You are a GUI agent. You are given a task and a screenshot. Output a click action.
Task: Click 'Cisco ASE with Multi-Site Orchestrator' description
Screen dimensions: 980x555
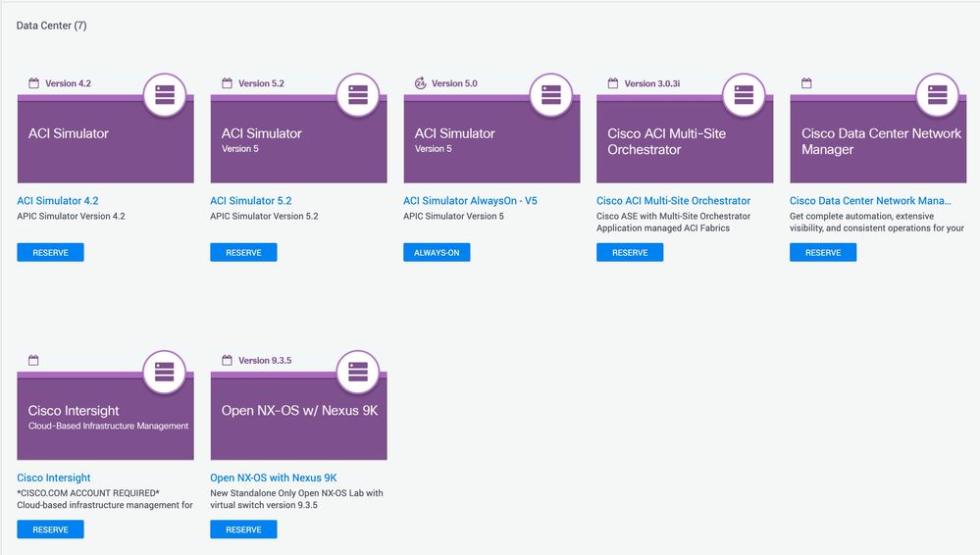(673, 217)
